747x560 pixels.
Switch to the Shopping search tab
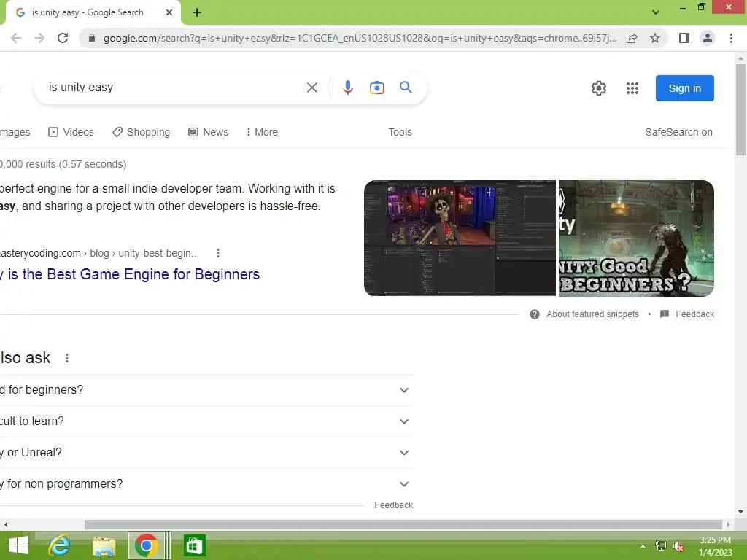tap(141, 132)
